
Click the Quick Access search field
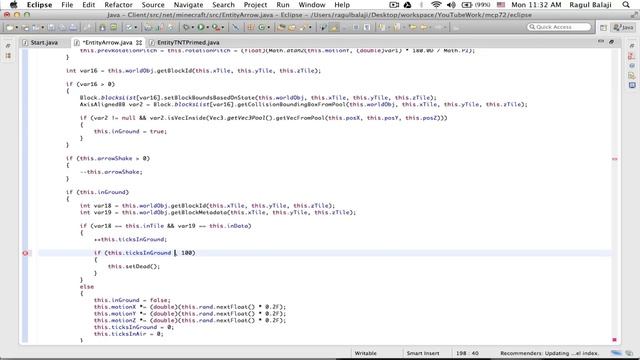pos(559,27)
